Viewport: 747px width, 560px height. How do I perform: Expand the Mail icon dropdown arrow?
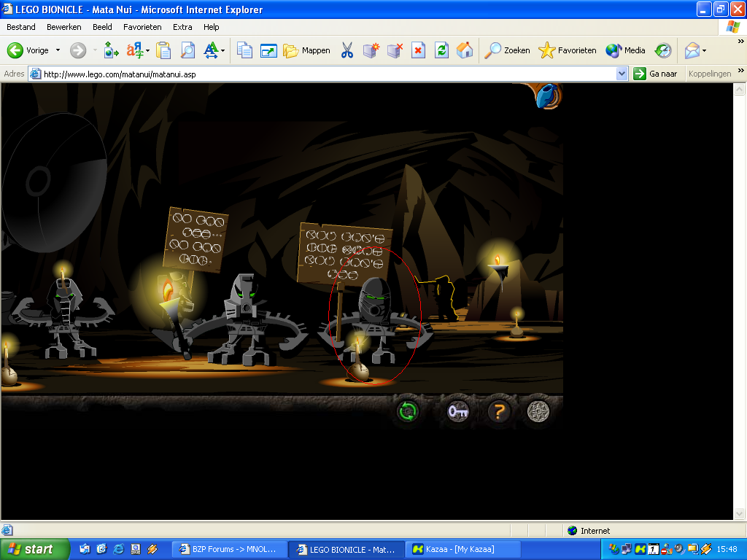(x=704, y=50)
